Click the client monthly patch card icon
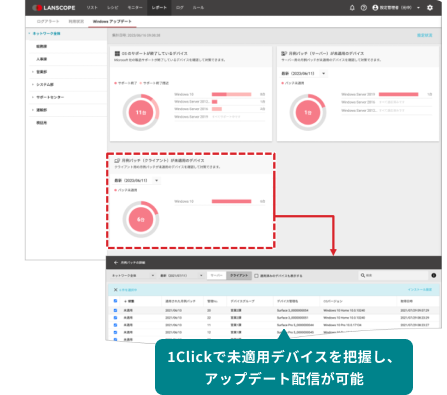 point(117,160)
